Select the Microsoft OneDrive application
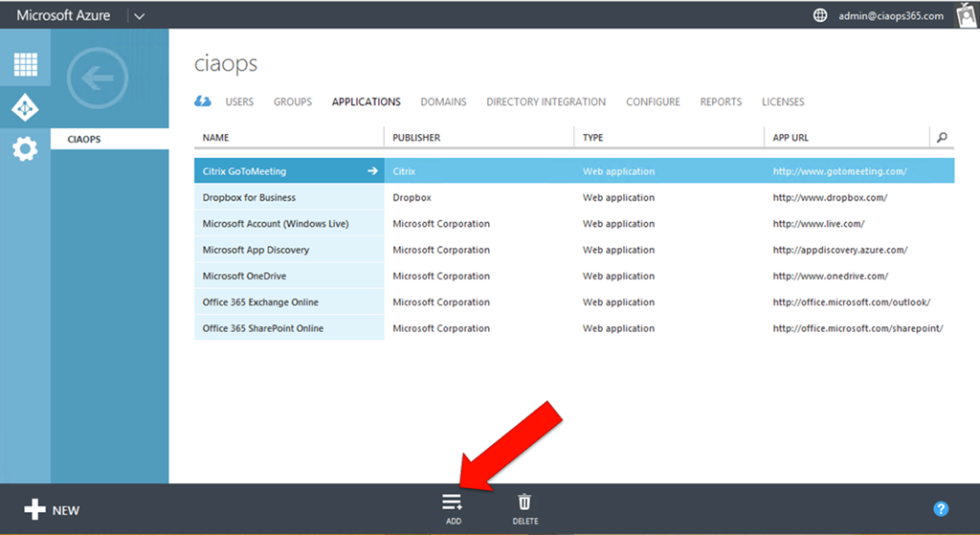The height and width of the screenshot is (535, 980). 244,277
